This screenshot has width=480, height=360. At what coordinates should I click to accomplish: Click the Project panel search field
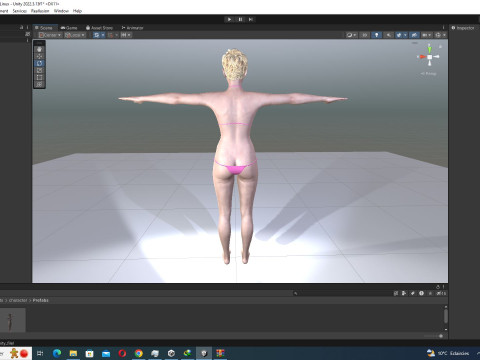point(341,293)
